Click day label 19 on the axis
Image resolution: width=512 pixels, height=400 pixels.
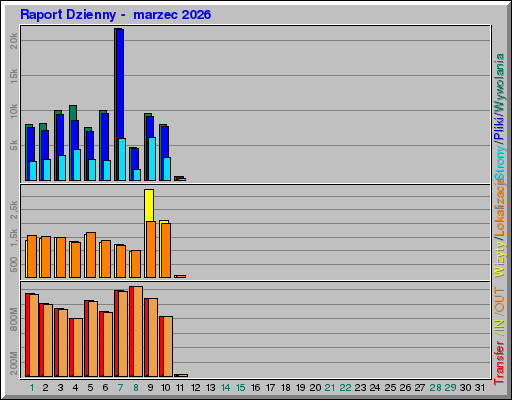pos(301,388)
